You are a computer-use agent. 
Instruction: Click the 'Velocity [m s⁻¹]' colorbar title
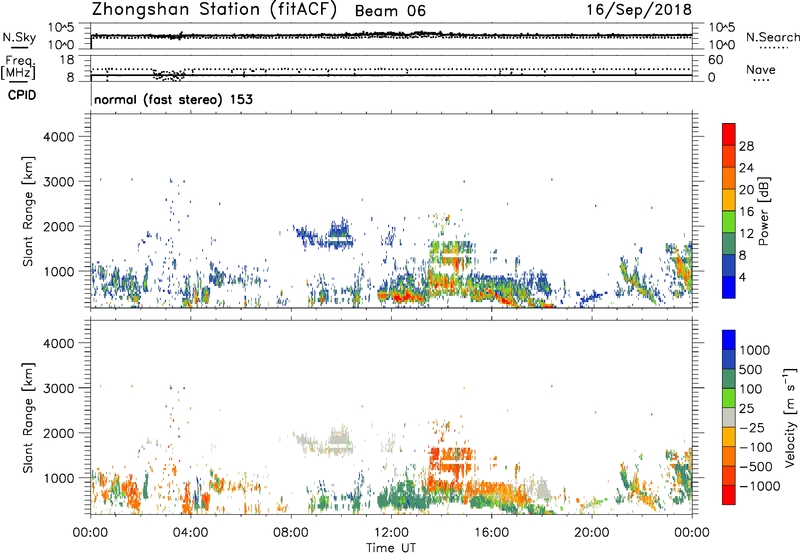[x=790, y=417]
